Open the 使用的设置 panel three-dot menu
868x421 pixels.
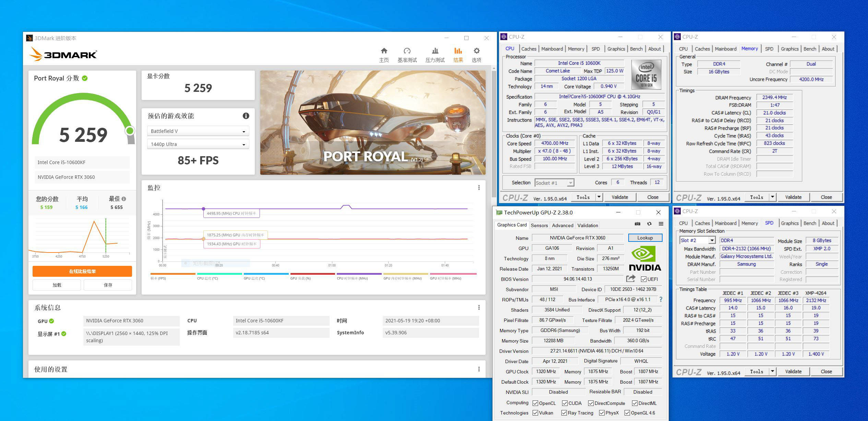[479, 369]
